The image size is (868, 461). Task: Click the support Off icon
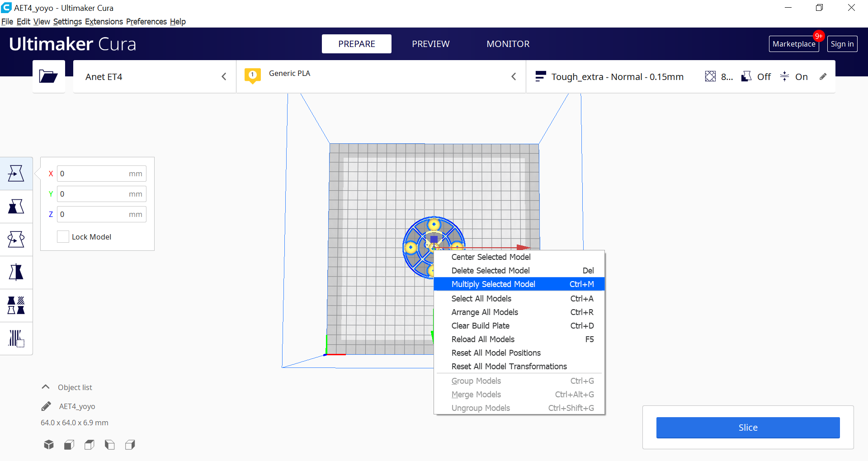point(746,76)
